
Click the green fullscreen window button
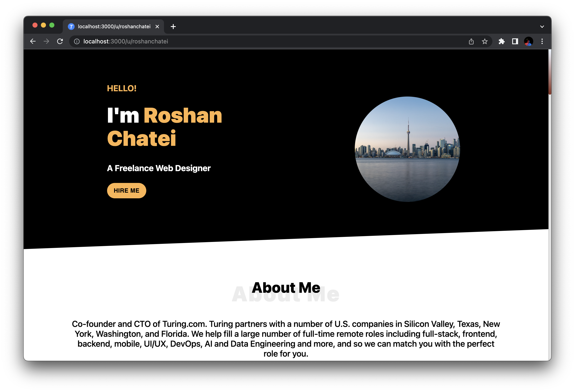(x=52, y=25)
